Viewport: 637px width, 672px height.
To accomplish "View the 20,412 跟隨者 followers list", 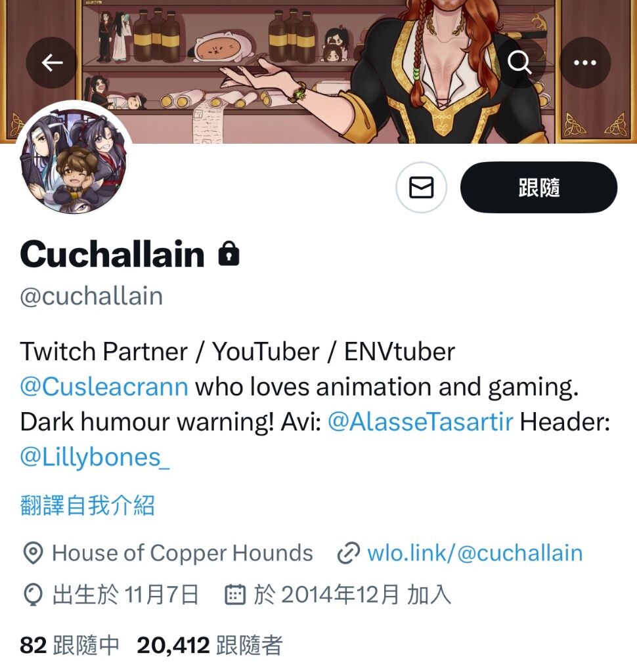I will [209, 645].
